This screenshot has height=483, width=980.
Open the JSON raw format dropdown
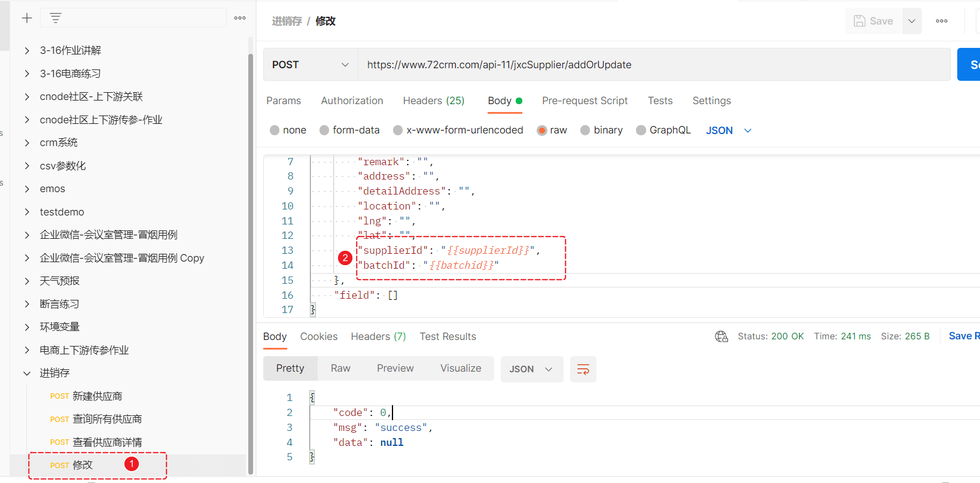click(728, 130)
